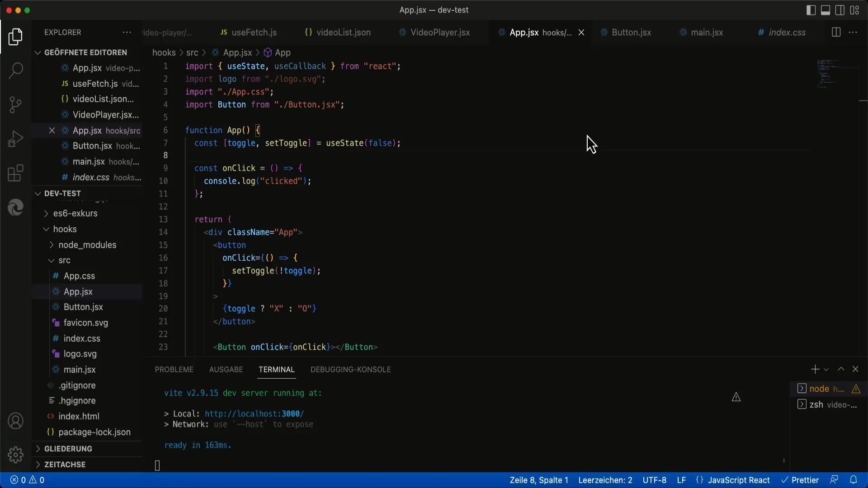Switch to the Button.jsx tab
Viewport: 868px width, 488px height.
tap(626, 33)
